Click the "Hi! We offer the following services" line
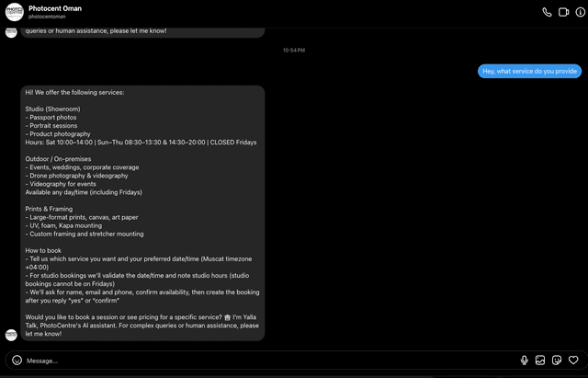 tap(74, 92)
